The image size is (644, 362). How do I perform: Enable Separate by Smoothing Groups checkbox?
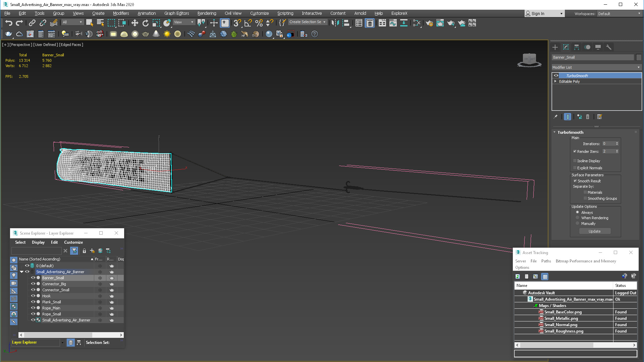click(585, 198)
